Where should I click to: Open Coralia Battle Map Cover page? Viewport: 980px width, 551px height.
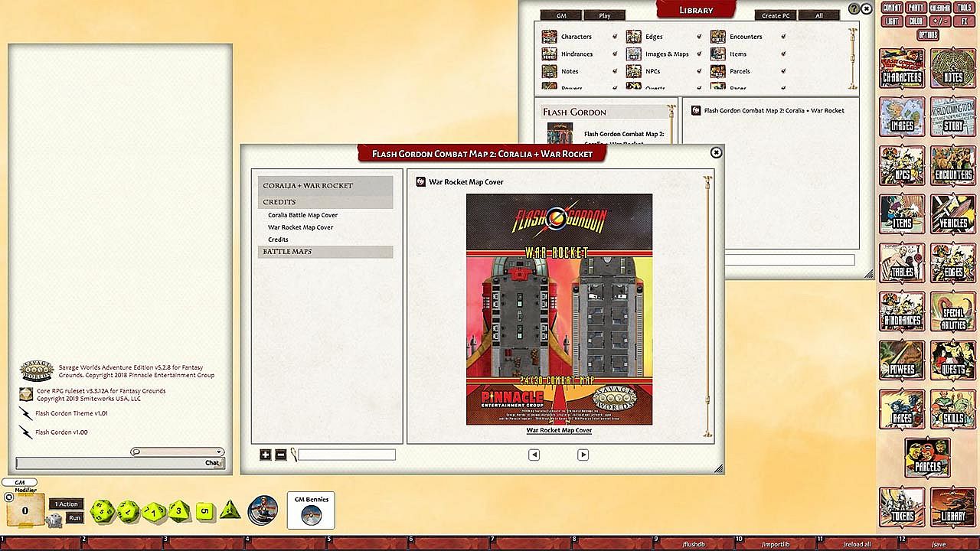coord(302,215)
